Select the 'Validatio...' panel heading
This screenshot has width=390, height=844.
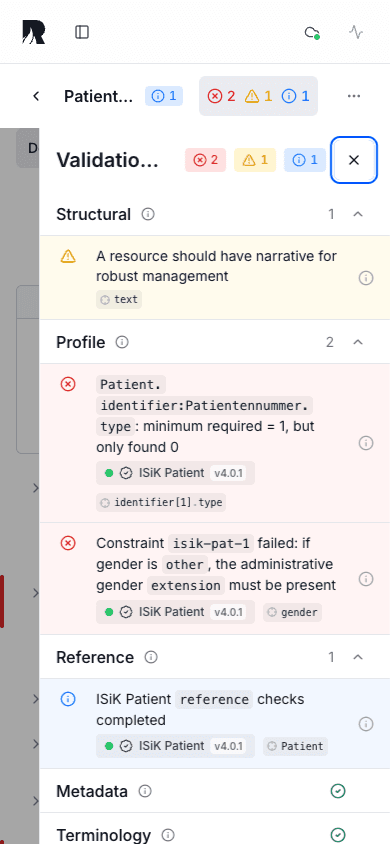(108, 160)
